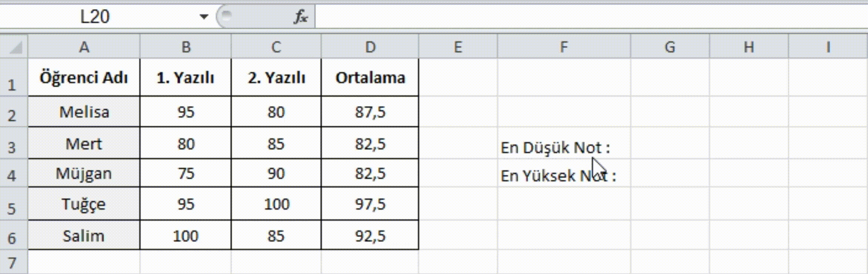Select Müjgan's 2. Yazılı score 90
This screenshot has width=868, height=274.
(276, 174)
